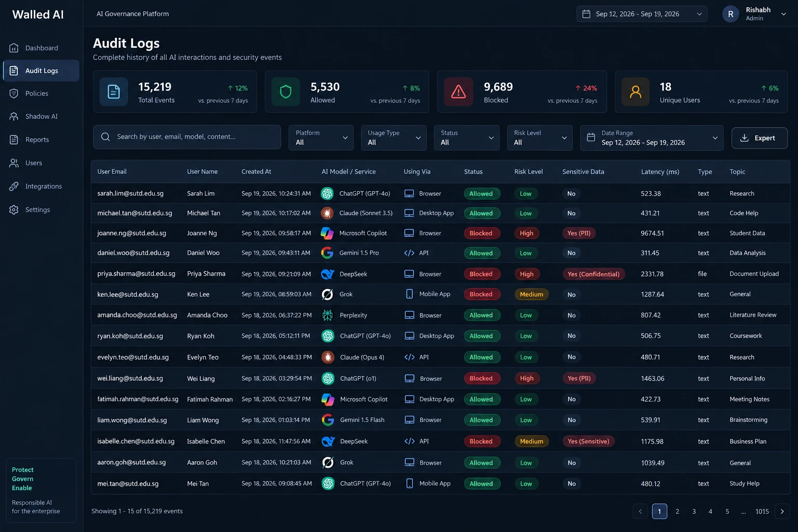The height and width of the screenshot is (532, 798).
Task: Click the browser monitor icon in Sarah Lim's row
Action: pyautogui.click(x=409, y=194)
